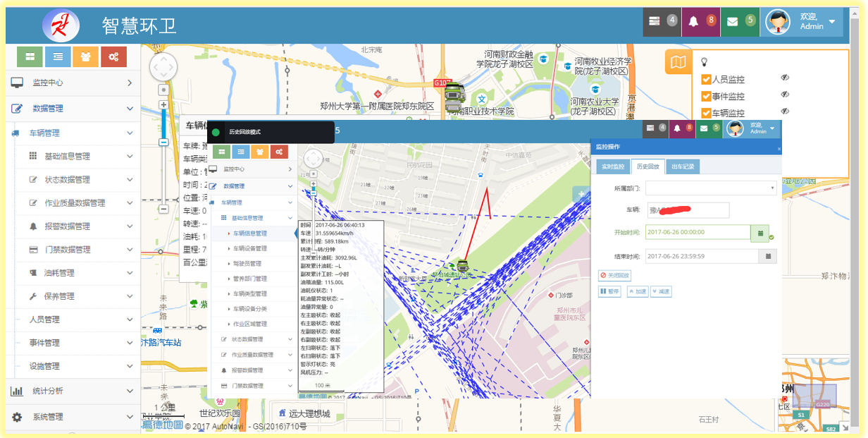Viewport: 868px width, 438px height.
Task: Open calendar picker beside 开始时间 field
Action: tap(760, 232)
